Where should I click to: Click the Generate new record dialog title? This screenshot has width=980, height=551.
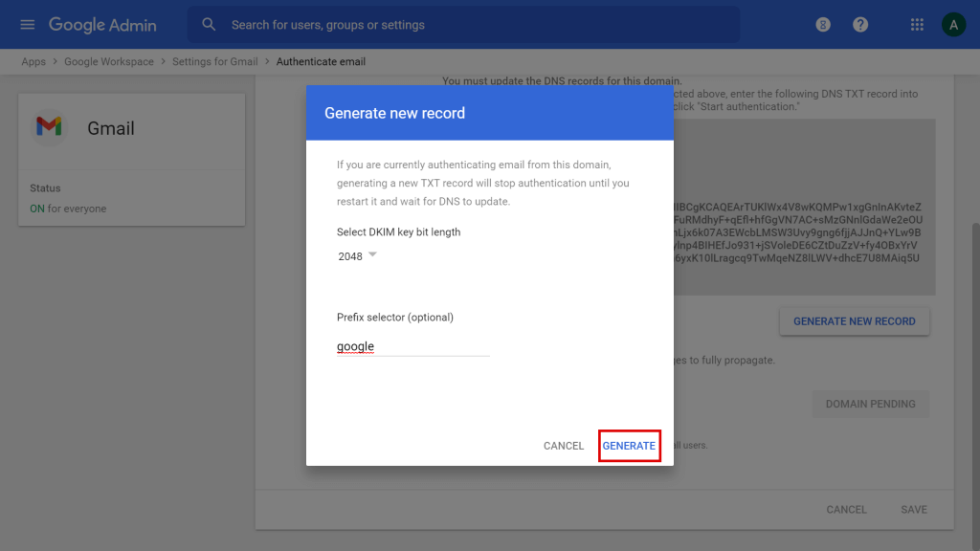[394, 113]
